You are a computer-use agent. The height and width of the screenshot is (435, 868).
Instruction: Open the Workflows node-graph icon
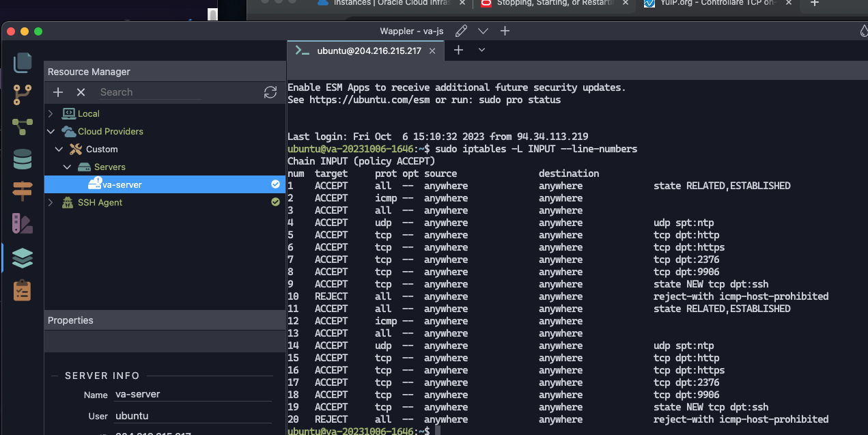23,127
